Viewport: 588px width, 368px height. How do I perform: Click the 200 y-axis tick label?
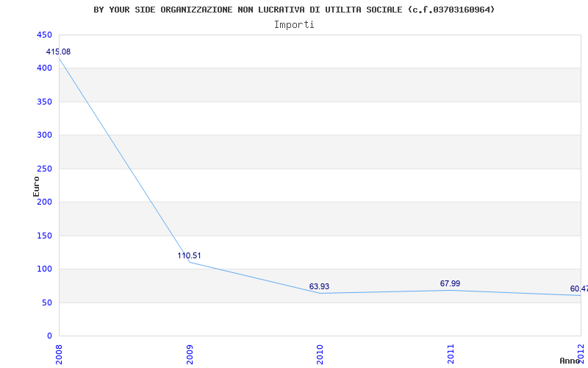point(44,202)
